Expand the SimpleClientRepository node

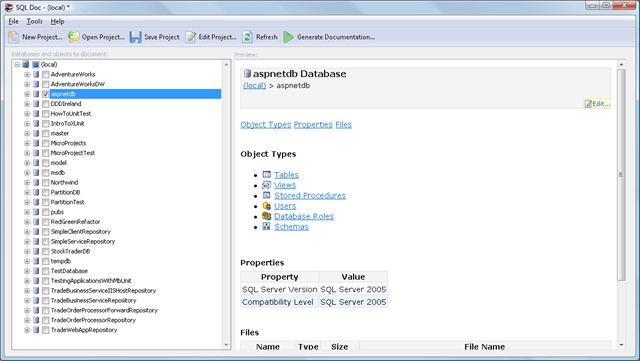tap(27, 232)
